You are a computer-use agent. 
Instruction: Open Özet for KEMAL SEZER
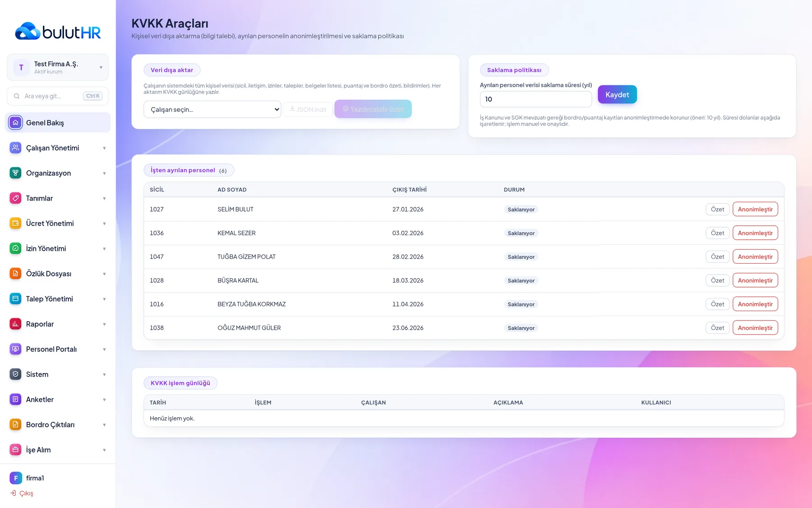click(x=717, y=233)
